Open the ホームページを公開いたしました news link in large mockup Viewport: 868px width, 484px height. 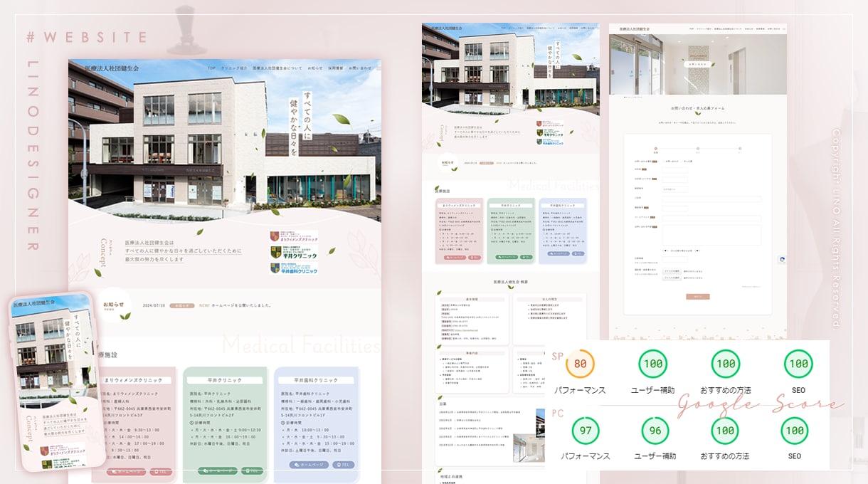click(240, 305)
